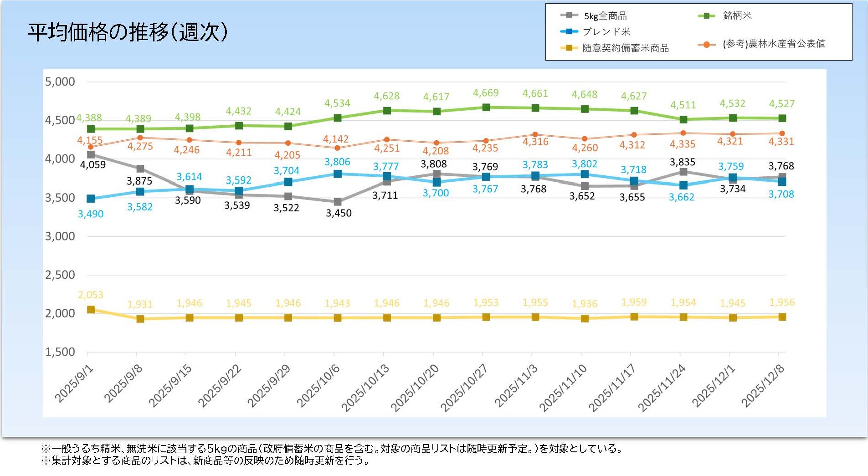
Task: Click the 5,000 value on vertical axis
Action: click(x=60, y=82)
